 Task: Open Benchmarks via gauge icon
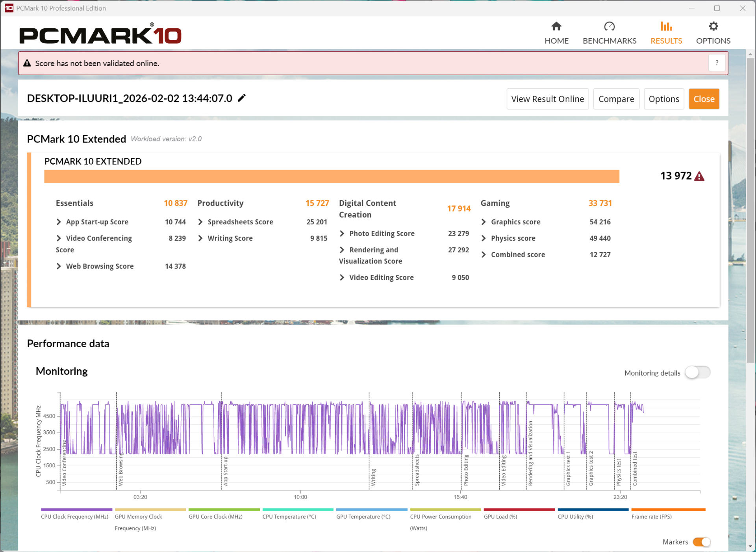(x=609, y=26)
